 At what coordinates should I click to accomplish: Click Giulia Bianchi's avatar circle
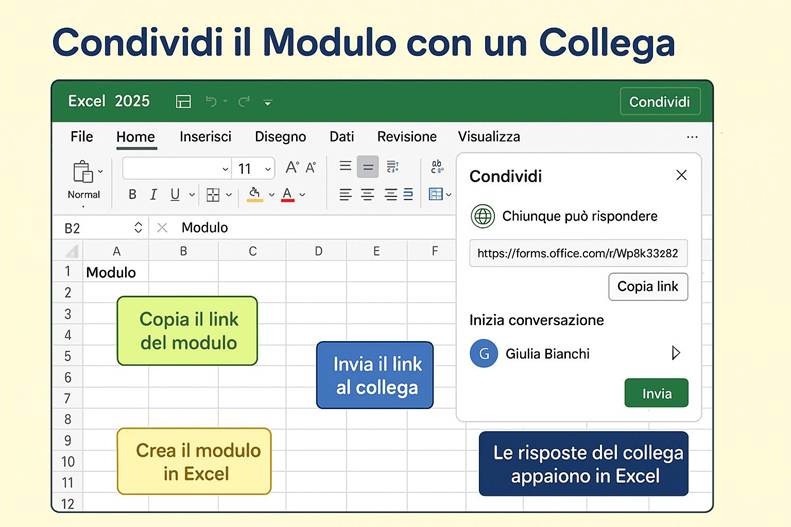[x=484, y=354]
